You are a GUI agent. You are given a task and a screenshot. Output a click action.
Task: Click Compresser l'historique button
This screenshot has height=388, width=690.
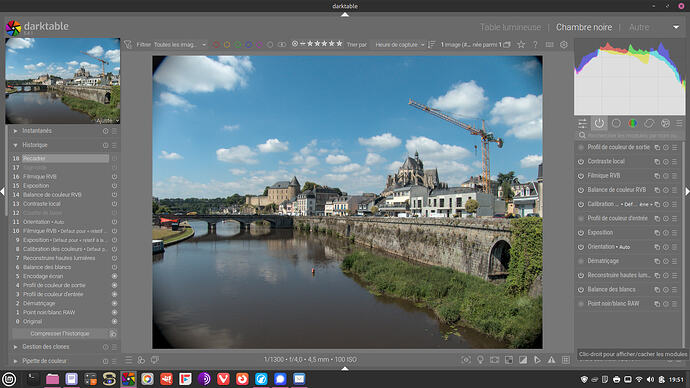click(x=60, y=334)
